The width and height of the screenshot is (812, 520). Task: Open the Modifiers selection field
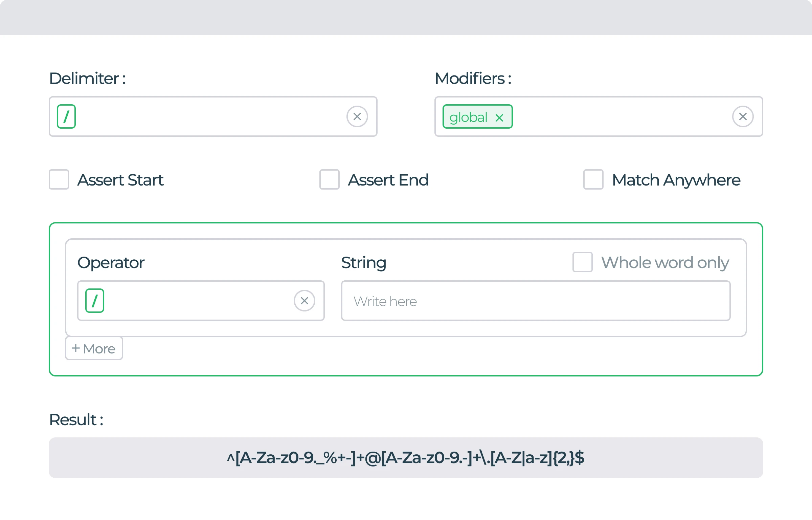click(626, 116)
